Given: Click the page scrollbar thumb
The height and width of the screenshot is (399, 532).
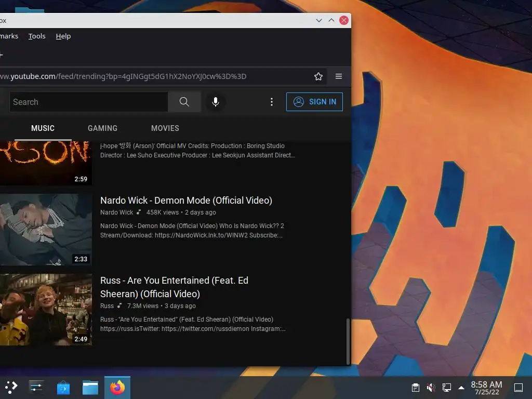Looking at the screenshot, I should (348, 341).
